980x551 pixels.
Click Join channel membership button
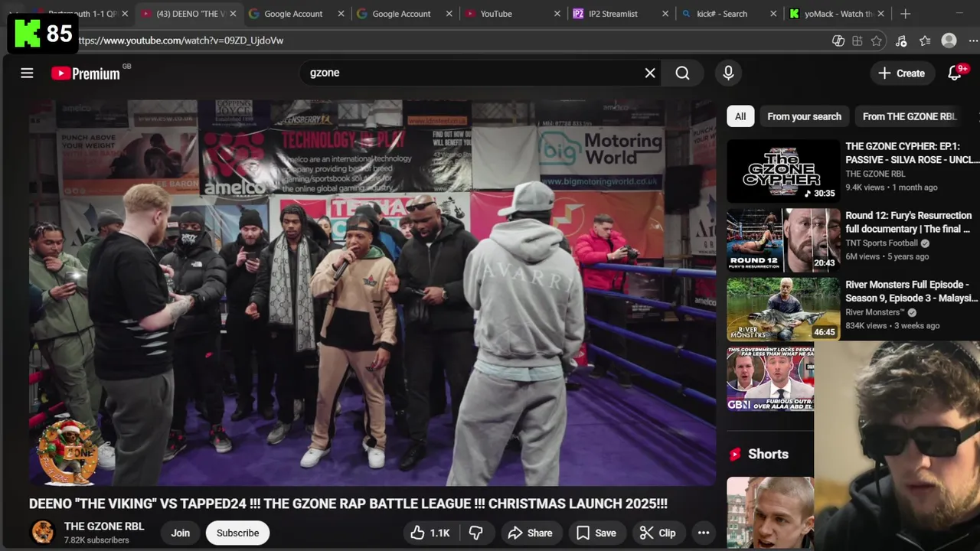tap(181, 533)
